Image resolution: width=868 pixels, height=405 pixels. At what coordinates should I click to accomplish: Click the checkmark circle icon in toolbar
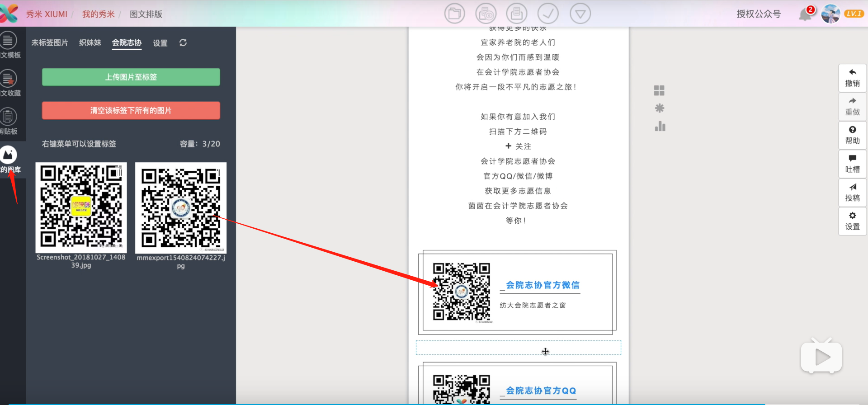point(548,14)
